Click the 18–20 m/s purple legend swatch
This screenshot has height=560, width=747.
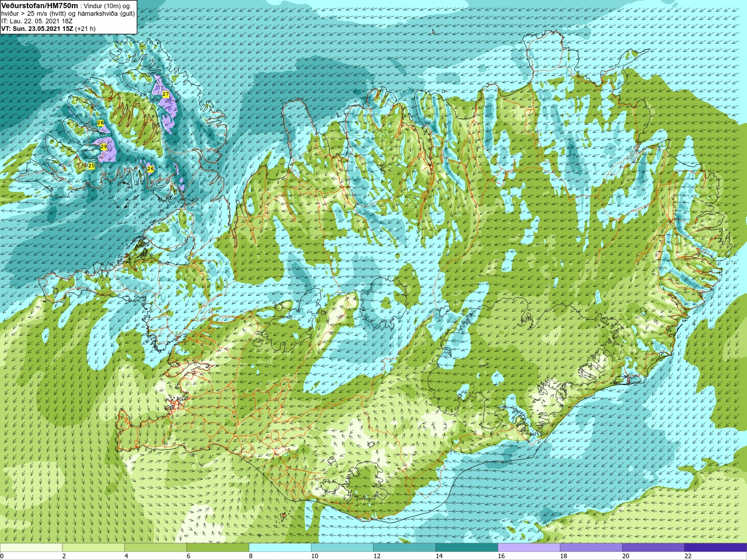[591, 548]
